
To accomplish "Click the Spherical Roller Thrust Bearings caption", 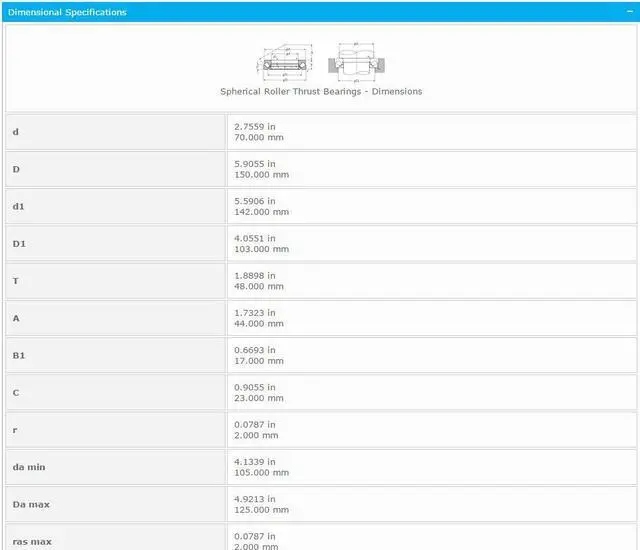I will pos(321,91).
